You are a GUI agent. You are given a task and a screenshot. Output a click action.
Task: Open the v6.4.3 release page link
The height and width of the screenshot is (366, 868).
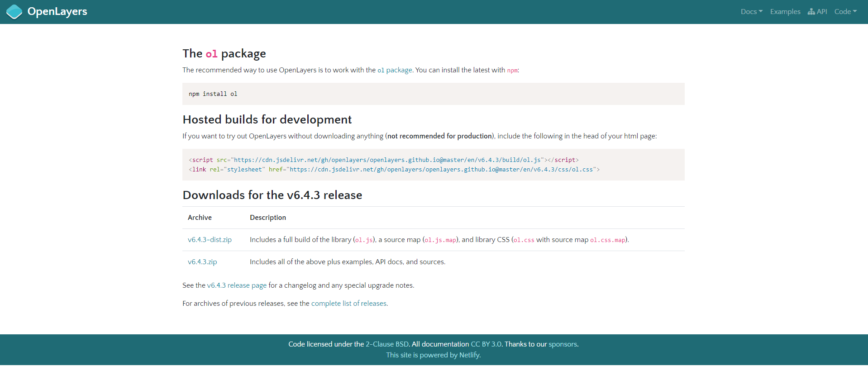point(237,285)
